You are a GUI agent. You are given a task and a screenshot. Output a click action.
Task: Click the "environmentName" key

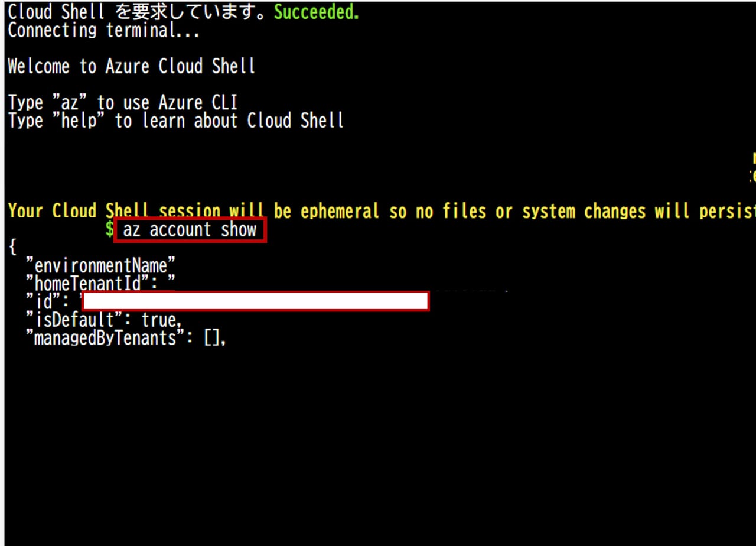pos(100,266)
